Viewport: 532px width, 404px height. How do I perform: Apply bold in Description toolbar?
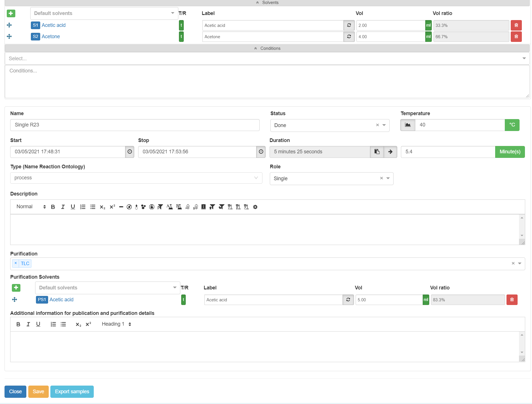coord(53,207)
